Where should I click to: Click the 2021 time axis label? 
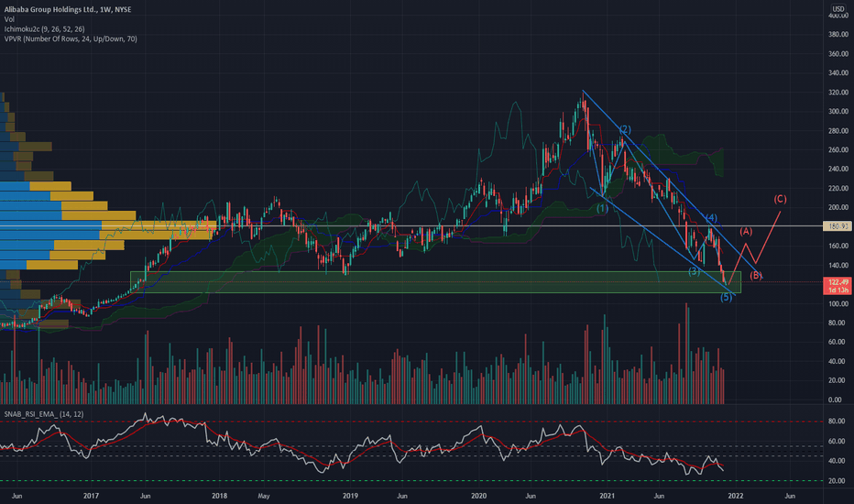click(607, 496)
